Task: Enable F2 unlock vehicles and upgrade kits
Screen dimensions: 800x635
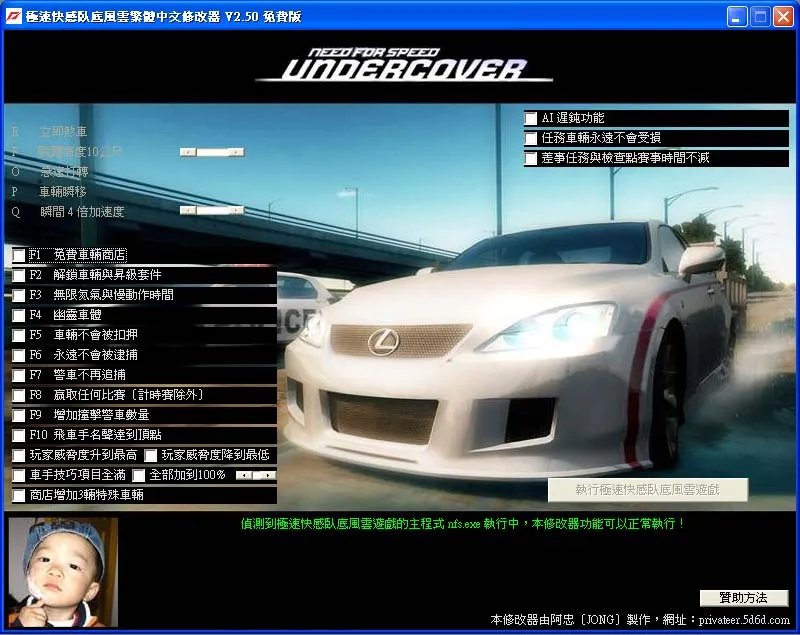Action: (x=18, y=275)
